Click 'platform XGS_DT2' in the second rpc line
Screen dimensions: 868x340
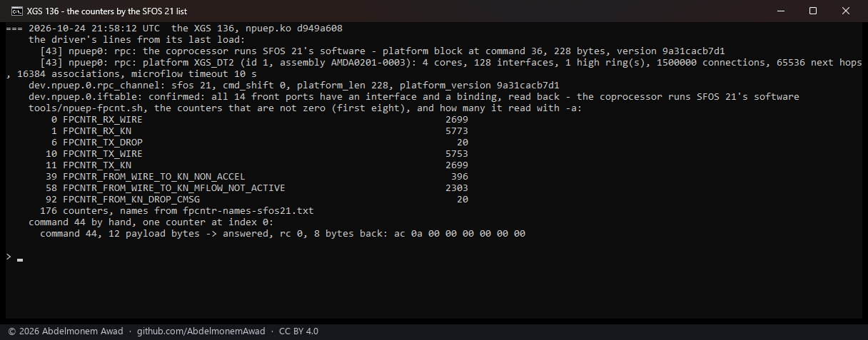188,63
